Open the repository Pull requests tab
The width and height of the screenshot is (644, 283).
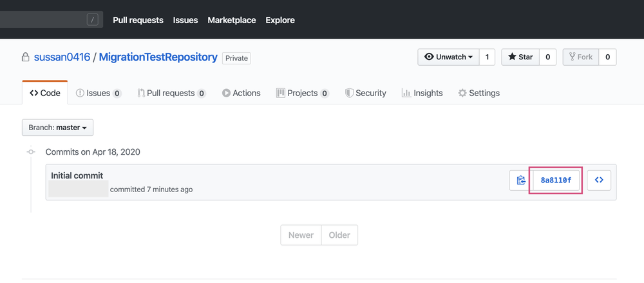coord(171,93)
